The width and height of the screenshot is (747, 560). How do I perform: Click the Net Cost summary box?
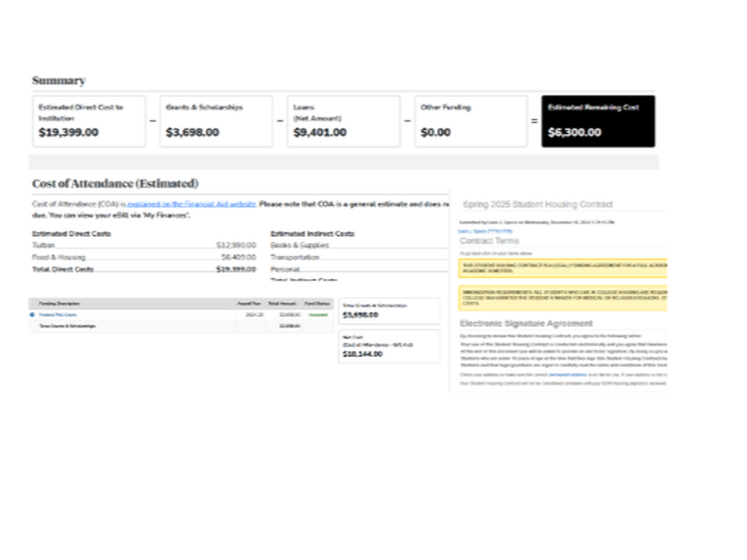388,347
